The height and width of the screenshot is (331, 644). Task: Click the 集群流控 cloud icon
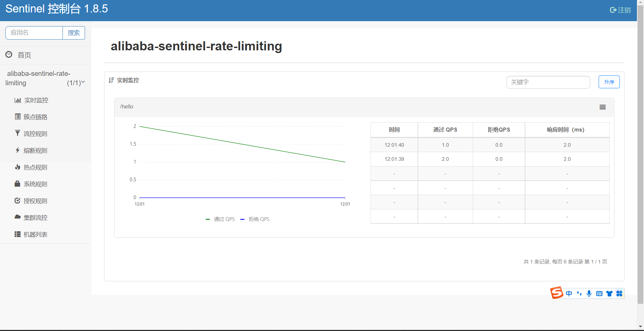coord(17,217)
